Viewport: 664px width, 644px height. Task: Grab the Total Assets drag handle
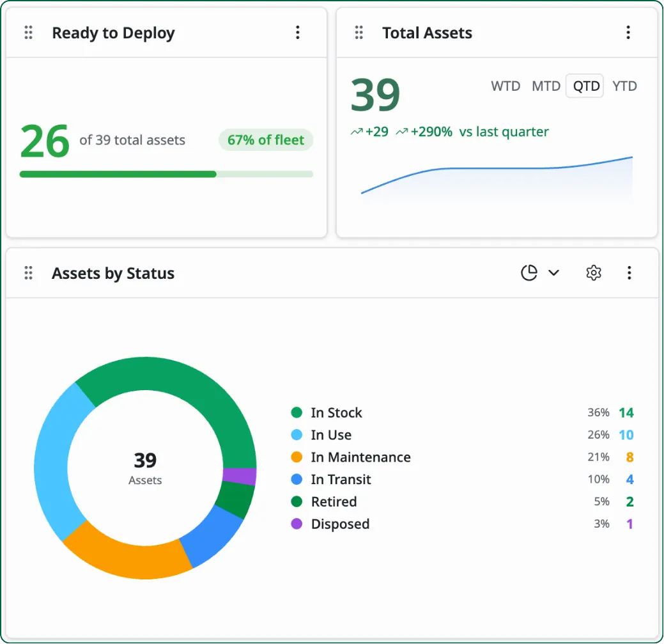[359, 33]
